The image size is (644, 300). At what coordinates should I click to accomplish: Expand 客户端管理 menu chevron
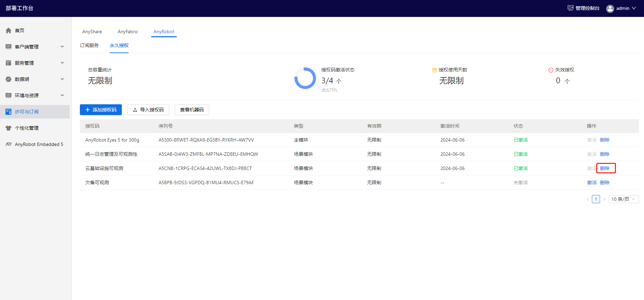(62, 46)
